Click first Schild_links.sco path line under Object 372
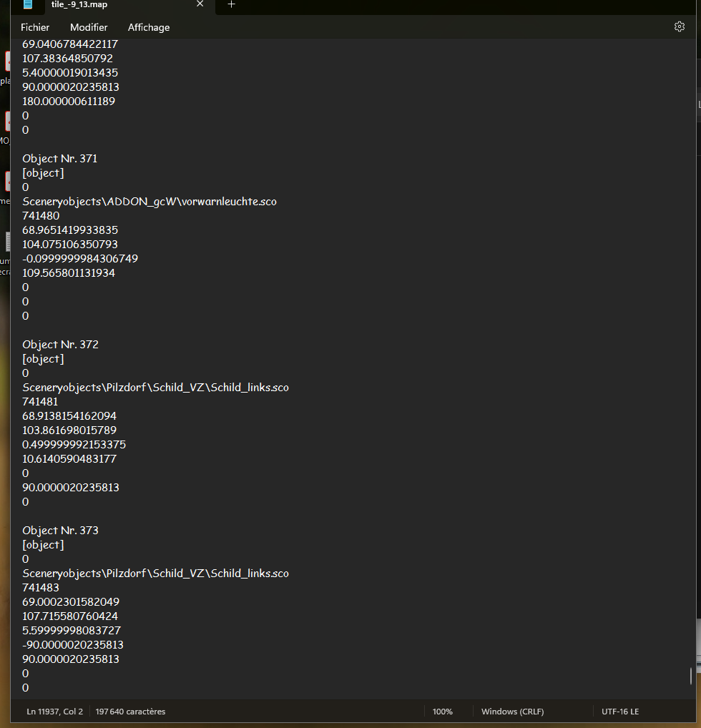The image size is (701, 728). tap(155, 387)
